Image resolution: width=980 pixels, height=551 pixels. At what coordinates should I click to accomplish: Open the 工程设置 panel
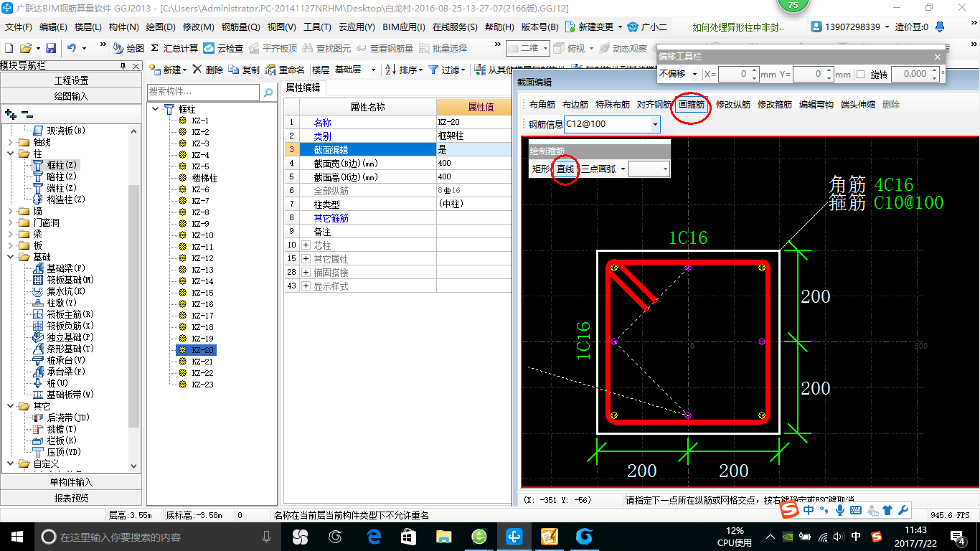tap(71, 80)
